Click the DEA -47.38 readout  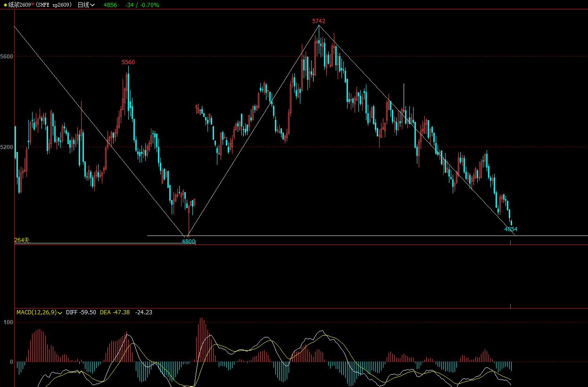click(x=115, y=312)
